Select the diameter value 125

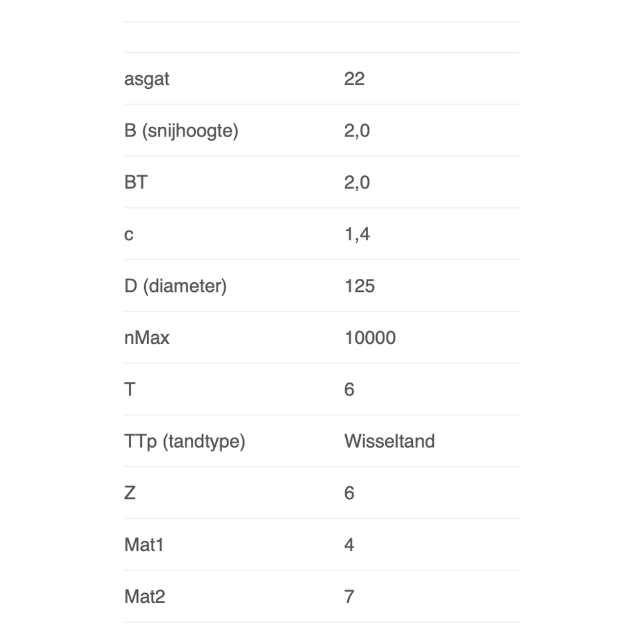coord(359,286)
